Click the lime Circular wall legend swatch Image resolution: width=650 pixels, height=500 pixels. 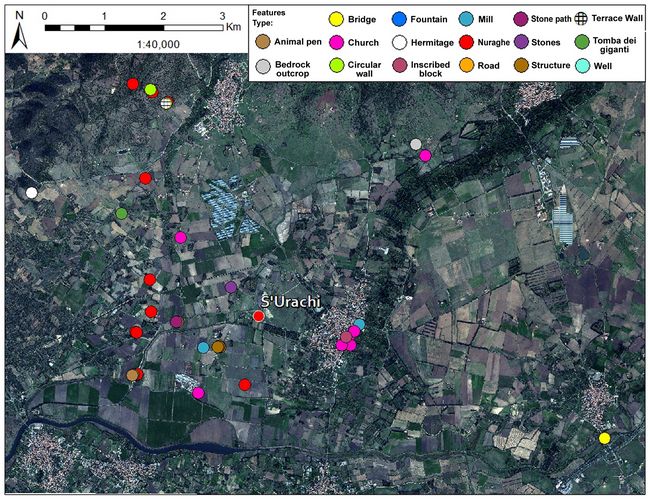(337, 66)
